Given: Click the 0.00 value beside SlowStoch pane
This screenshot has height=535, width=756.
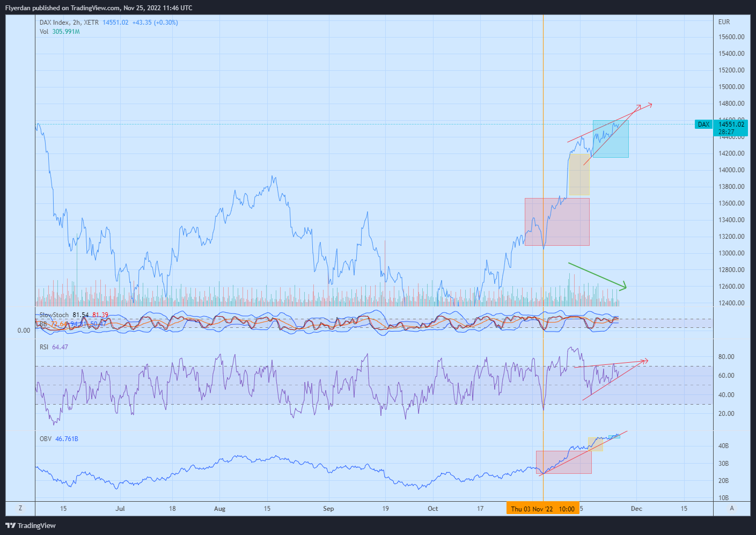Looking at the screenshot, I should (x=24, y=331).
